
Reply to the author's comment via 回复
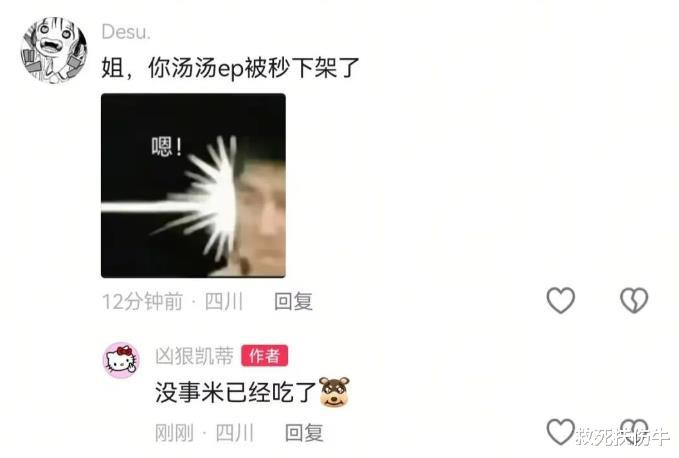(x=304, y=432)
